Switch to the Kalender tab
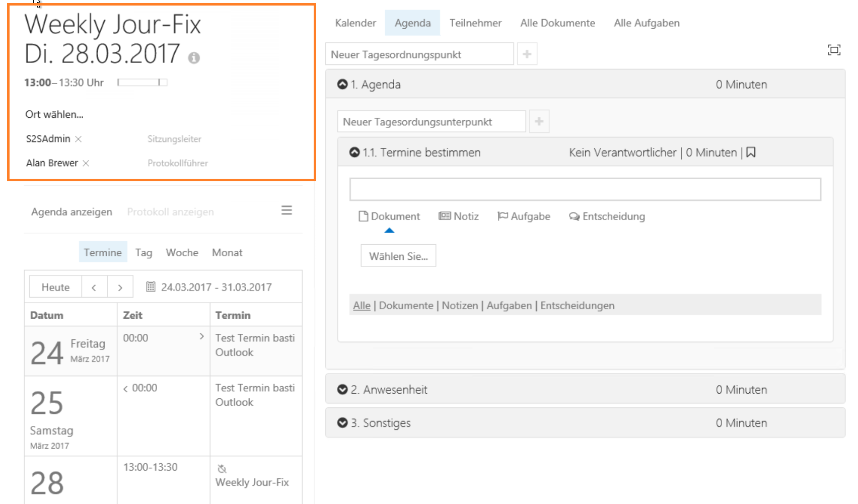Image resolution: width=858 pixels, height=504 pixels. coord(355,23)
